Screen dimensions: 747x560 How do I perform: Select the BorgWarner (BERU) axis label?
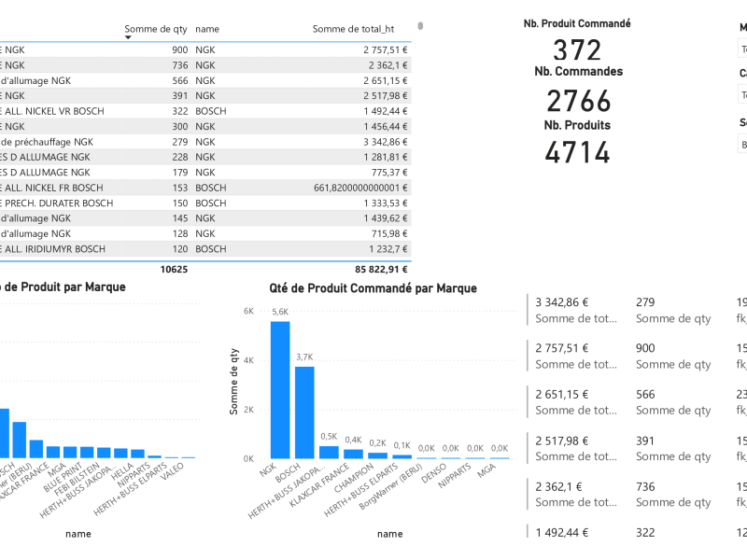(395, 482)
